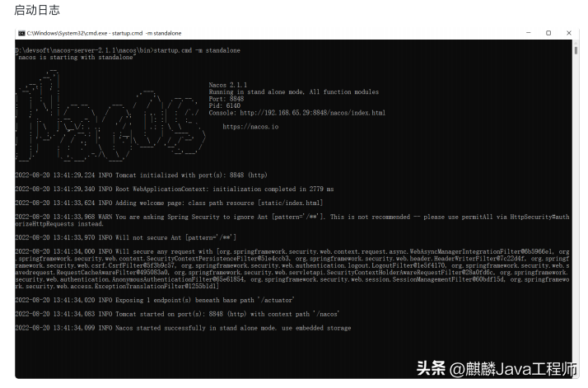Click the 'Tomcat initialized with port(s)' log line
The image size is (588, 388).
pos(141,175)
